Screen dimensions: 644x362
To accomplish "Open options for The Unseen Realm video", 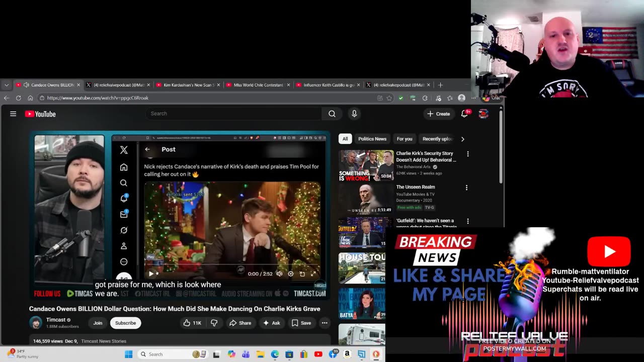I will (466, 188).
